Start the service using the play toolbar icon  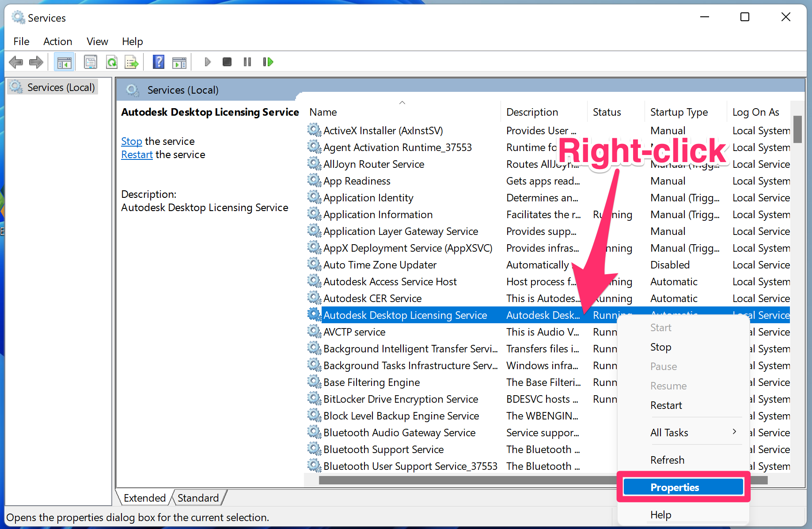point(208,62)
